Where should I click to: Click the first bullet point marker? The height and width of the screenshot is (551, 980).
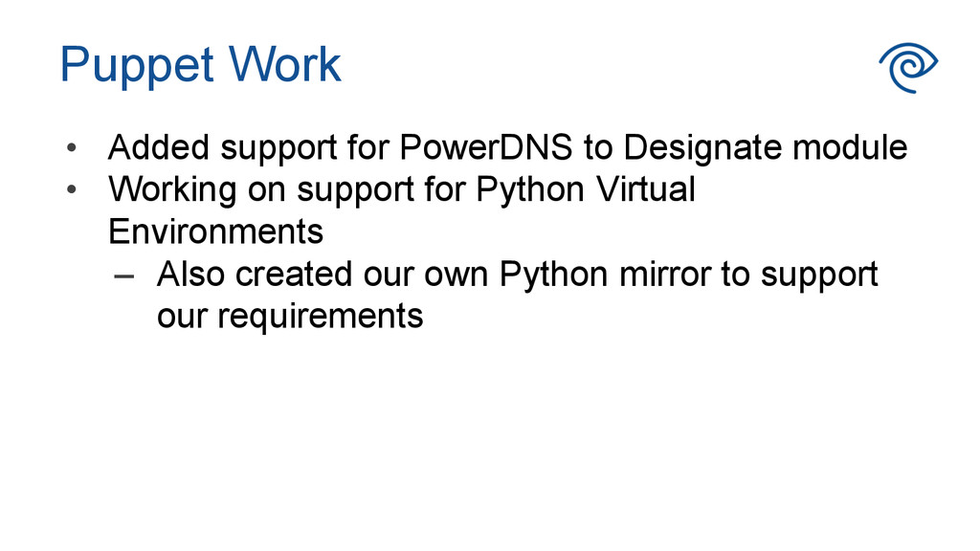click(x=70, y=149)
